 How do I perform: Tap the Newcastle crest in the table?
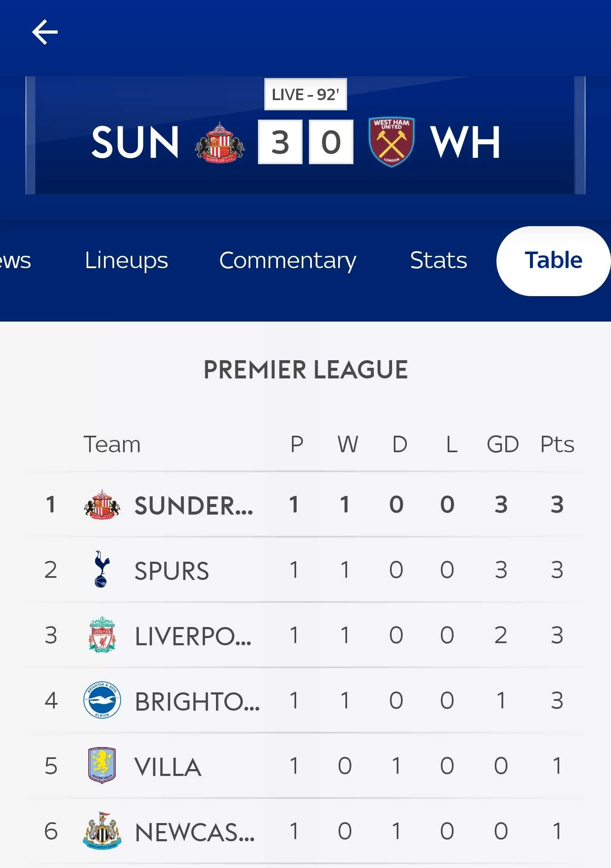click(x=102, y=831)
